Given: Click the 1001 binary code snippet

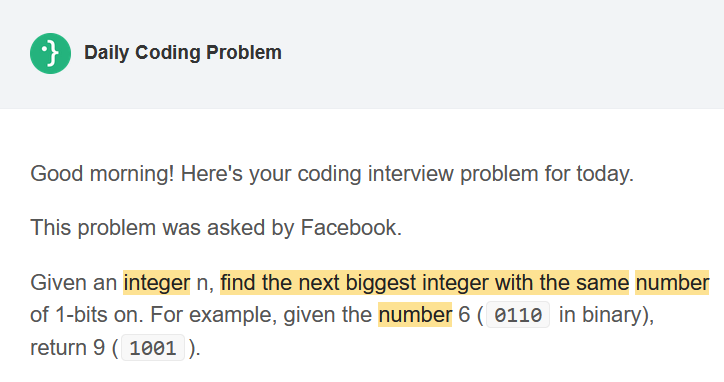Looking at the screenshot, I should pyautogui.click(x=153, y=348).
